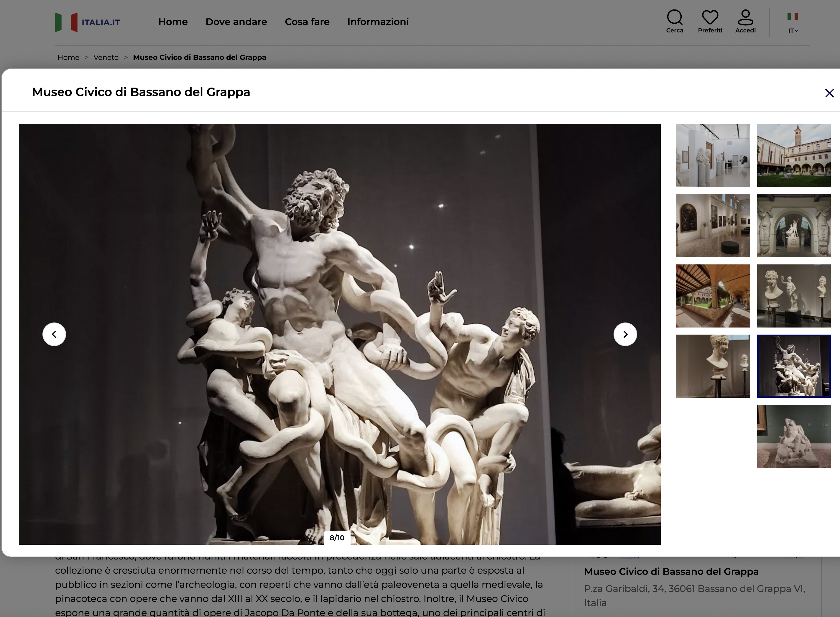This screenshot has width=840, height=617.
Task: Show the next gallery photo
Action: click(625, 334)
